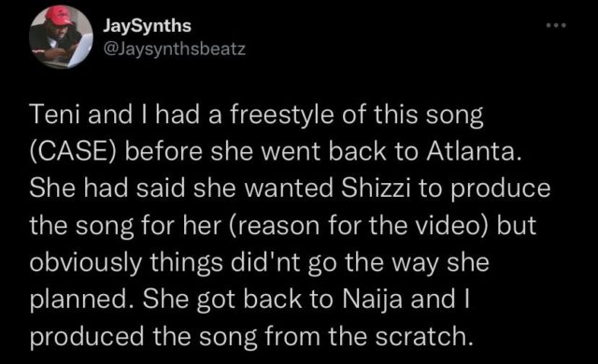Click the word obviously in tweet
This screenshot has width=598, height=364.
click(85, 263)
